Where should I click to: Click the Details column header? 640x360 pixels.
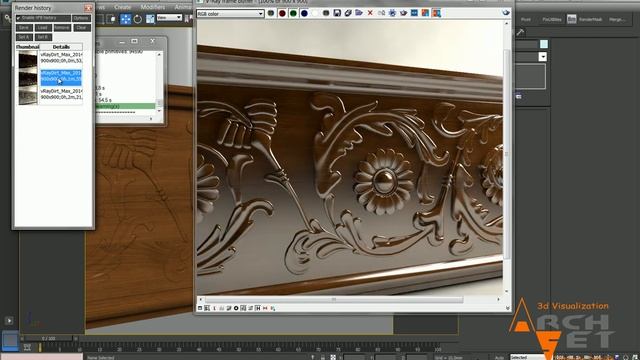[61, 47]
